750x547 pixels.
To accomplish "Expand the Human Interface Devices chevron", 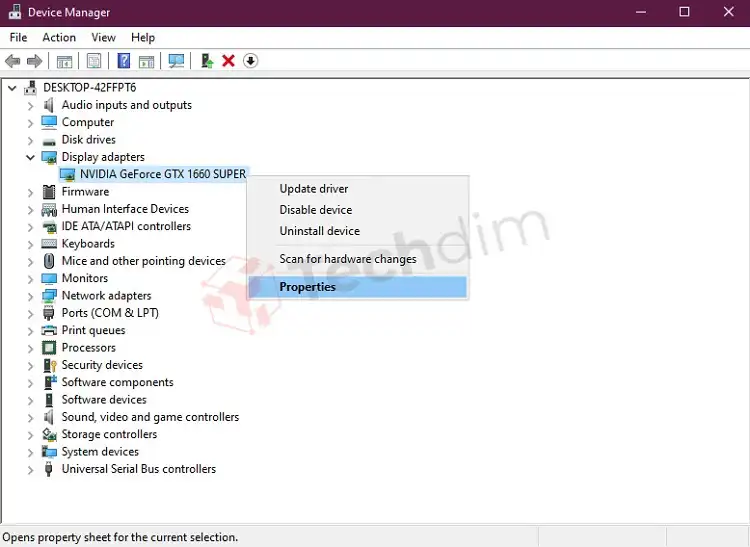I will 30,210.
